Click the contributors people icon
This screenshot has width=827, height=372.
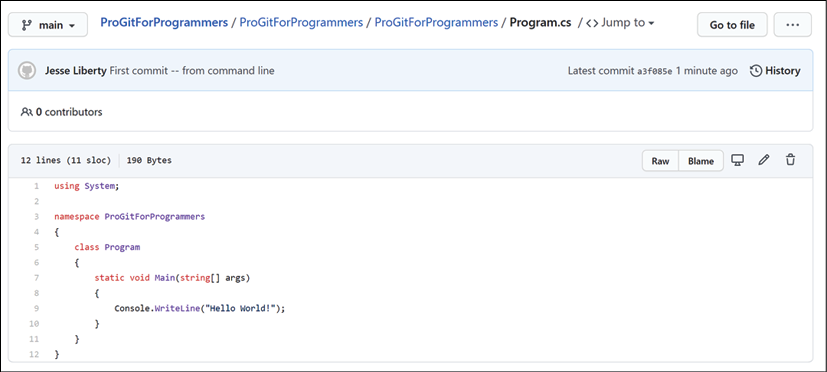pyautogui.click(x=26, y=112)
